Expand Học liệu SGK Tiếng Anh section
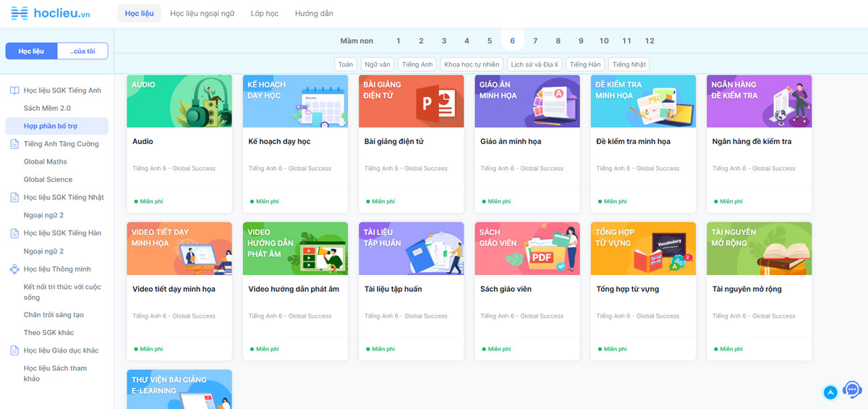868x409 pixels. 62,90
